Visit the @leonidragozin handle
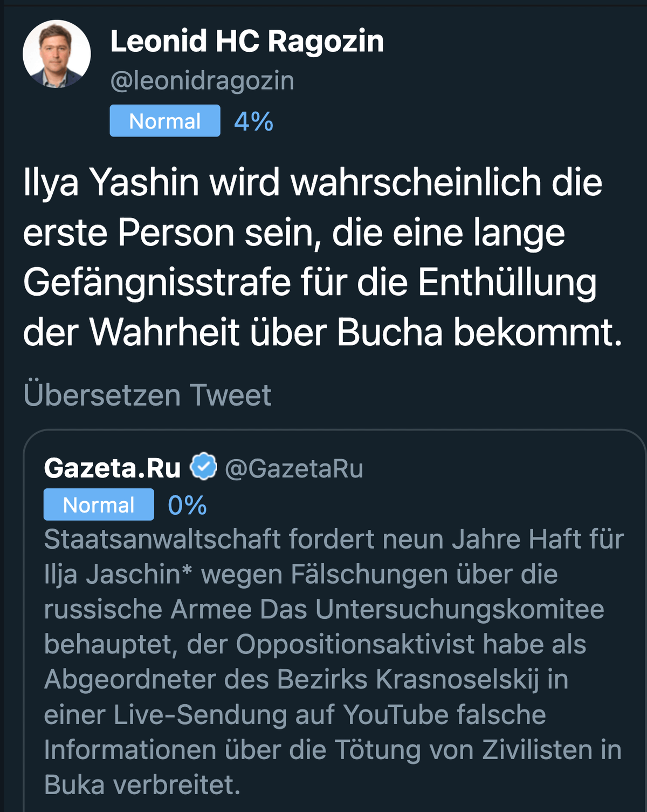 [x=202, y=81]
